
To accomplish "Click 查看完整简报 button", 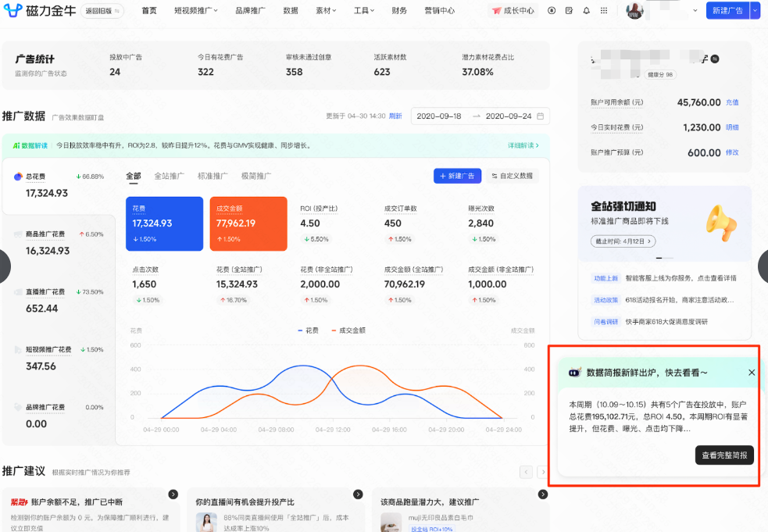I will point(724,455).
